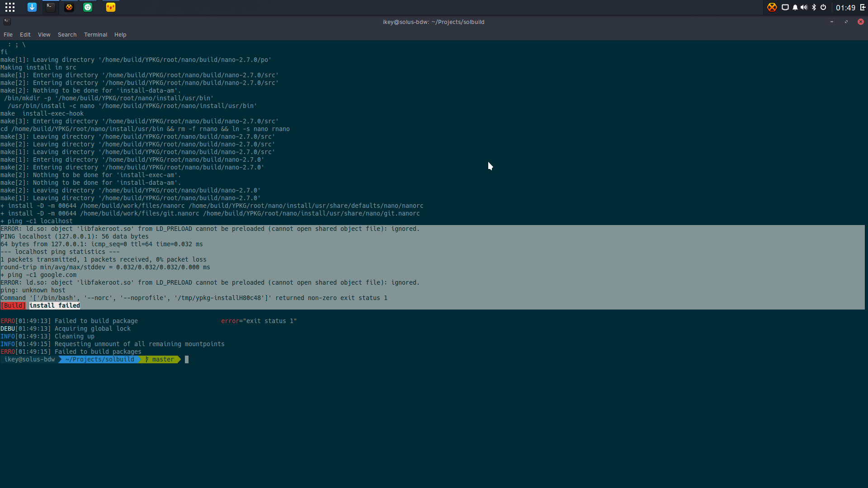Open the power menu icon
Image resolution: width=868 pixels, height=488 pixels.
823,7
